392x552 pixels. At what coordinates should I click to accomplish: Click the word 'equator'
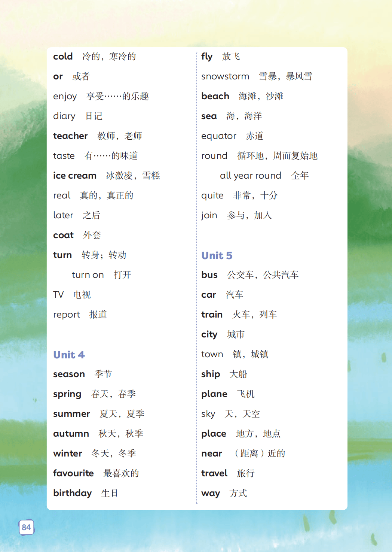(x=218, y=136)
